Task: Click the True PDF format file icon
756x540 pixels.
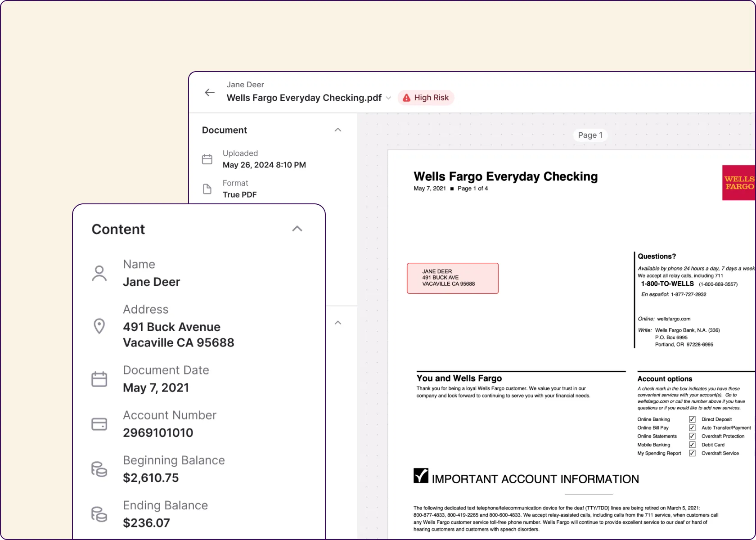Action: 207,189
